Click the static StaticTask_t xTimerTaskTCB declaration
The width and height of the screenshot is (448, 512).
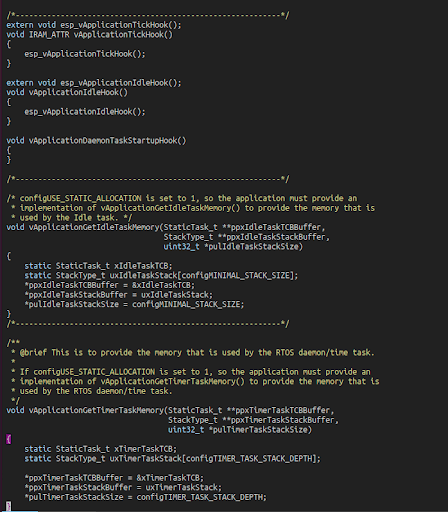101,449
